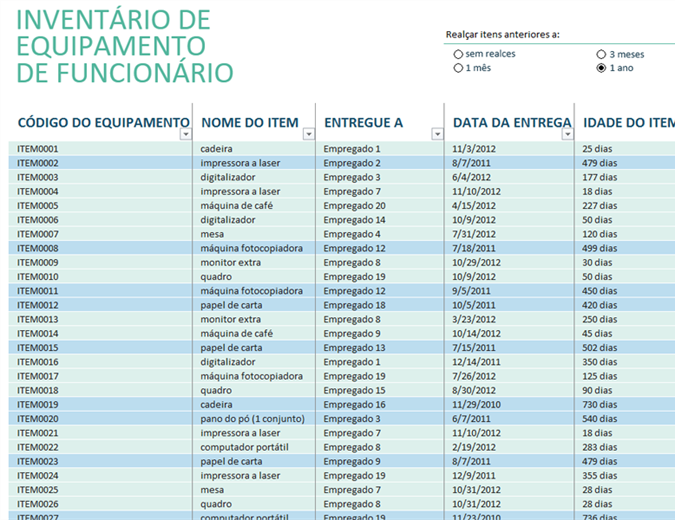Click the 'IDADE DO ITEM' column header

(x=629, y=123)
